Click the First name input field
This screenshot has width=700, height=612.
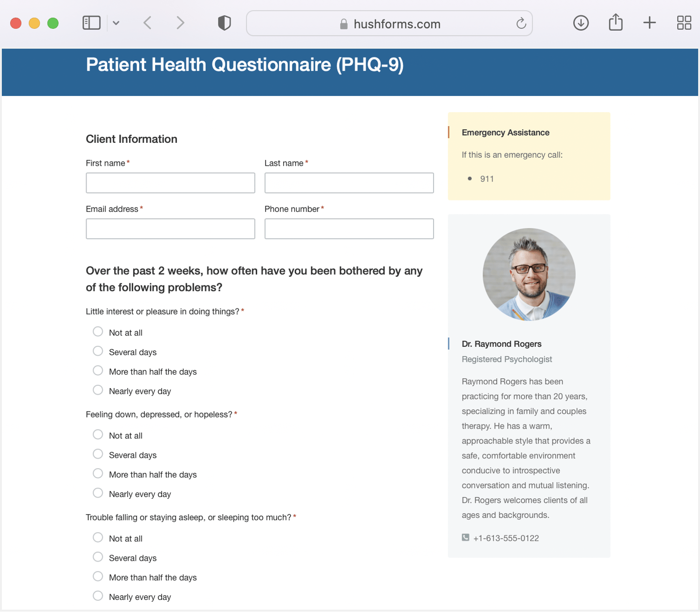coord(170,182)
